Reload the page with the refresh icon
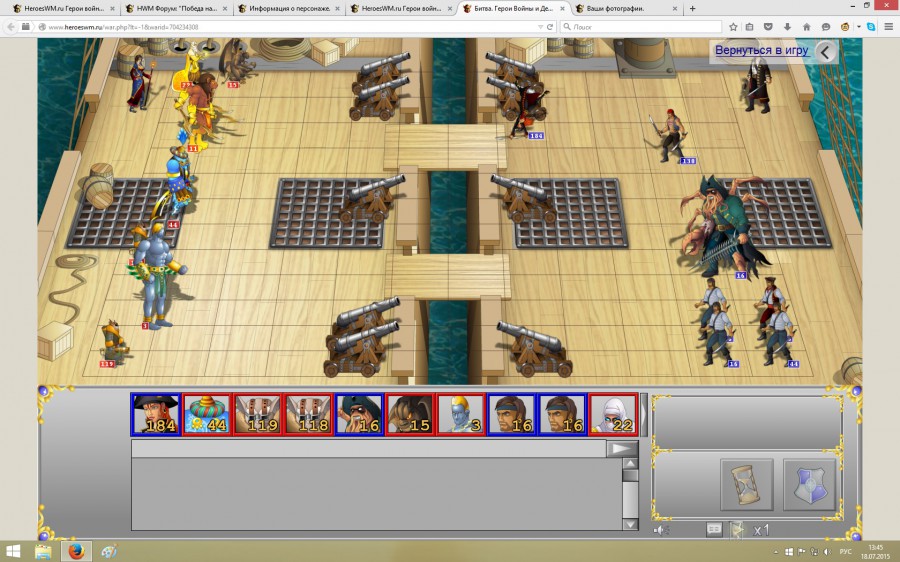 (550, 27)
